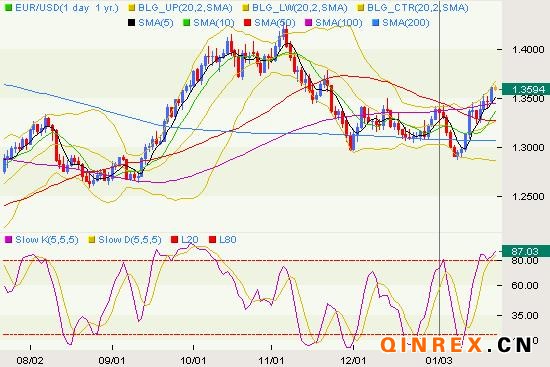
Task: Click the blue SMA(200) legend swatch
Action: pos(376,23)
